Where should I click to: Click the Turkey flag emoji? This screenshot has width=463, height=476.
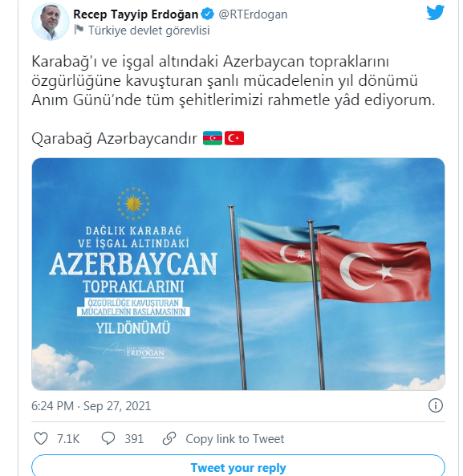point(234,138)
